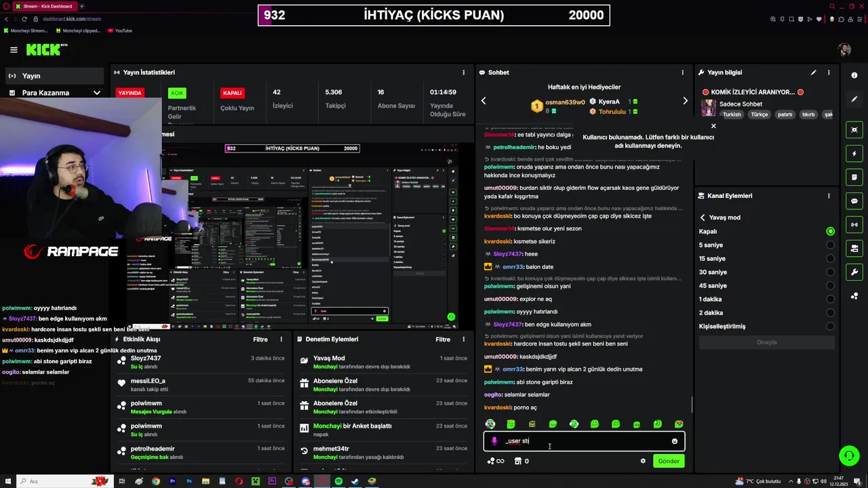Image resolution: width=868 pixels, height=488 pixels.
Task: Dismiss the user not found notification
Action: click(713, 126)
